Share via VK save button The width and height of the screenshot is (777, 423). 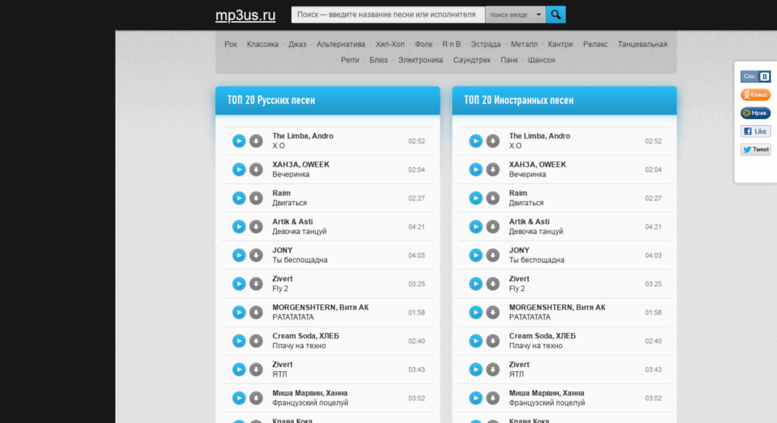coord(756,76)
